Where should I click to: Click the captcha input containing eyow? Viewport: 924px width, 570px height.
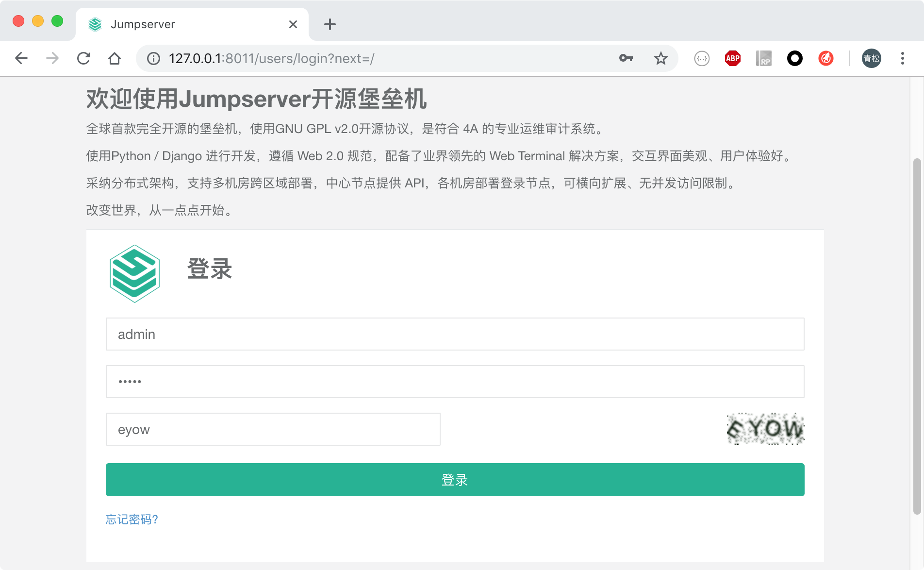click(x=273, y=429)
